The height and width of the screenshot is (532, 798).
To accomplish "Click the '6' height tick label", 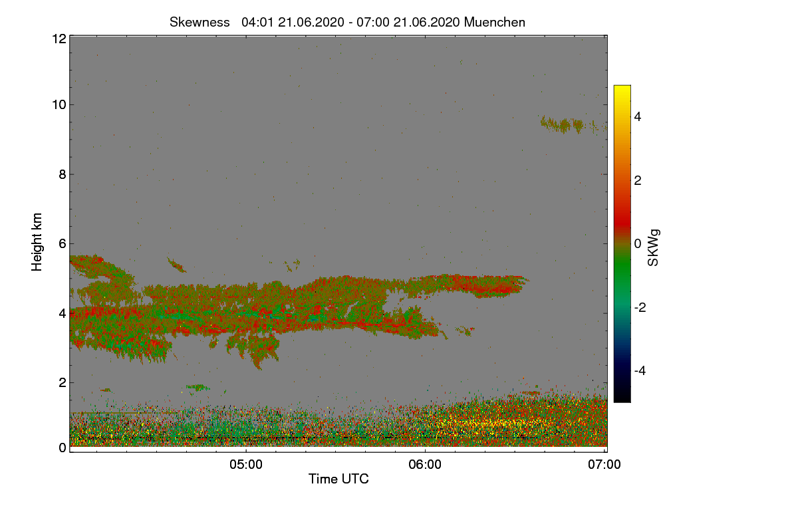I will pyautogui.click(x=62, y=243).
